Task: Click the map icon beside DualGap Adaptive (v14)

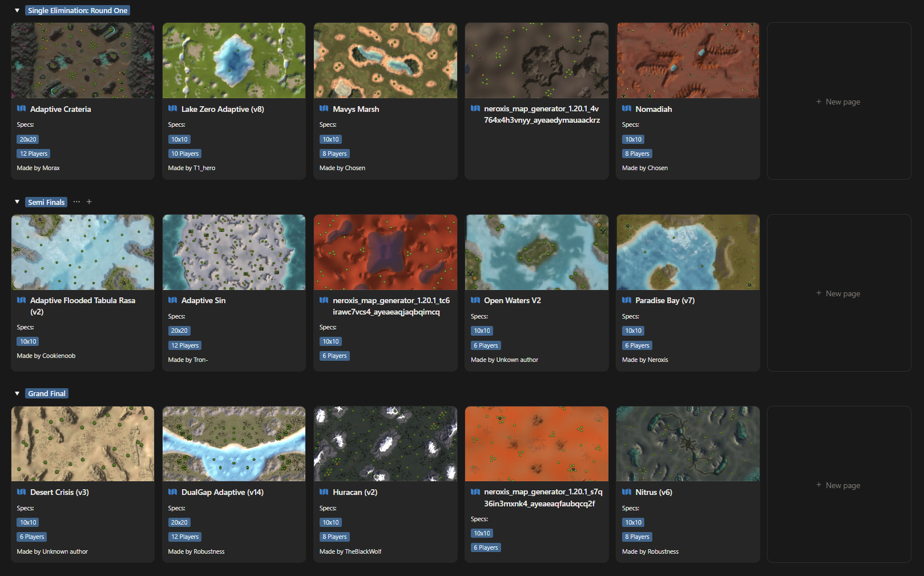Action: pyautogui.click(x=173, y=492)
